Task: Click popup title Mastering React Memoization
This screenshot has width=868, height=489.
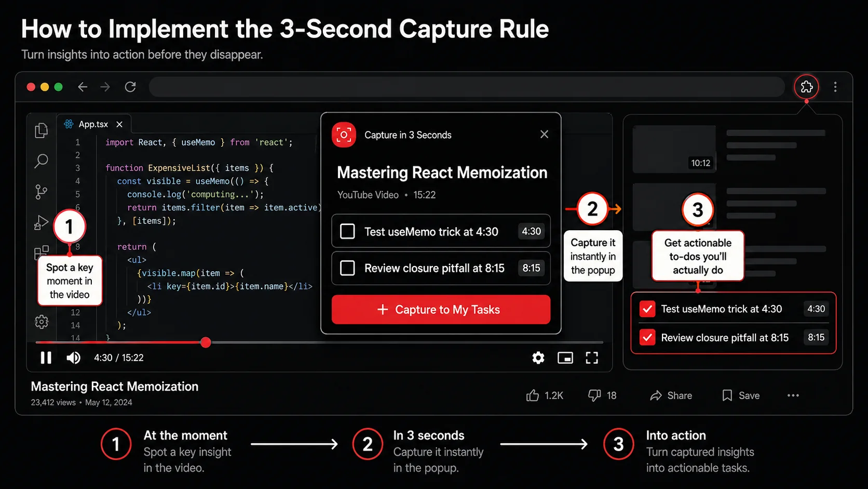Action: coord(442,173)
